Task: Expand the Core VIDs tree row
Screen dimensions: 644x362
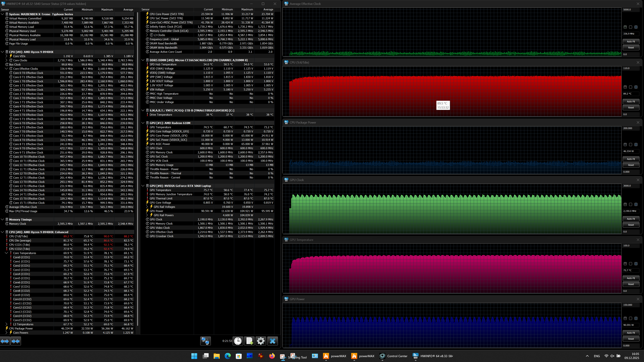Action: (6, 56)
